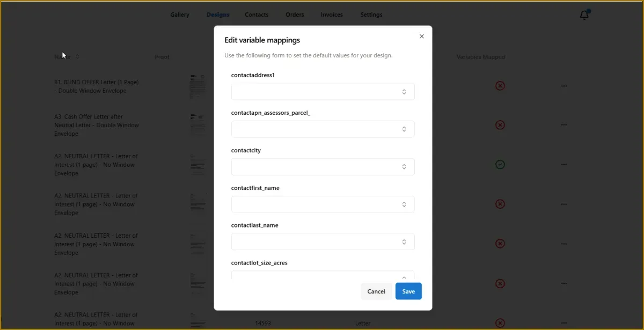This screenshot has height=330, width=644.
Task: Cancel editing variable mappings
Action: click(376, 291)
